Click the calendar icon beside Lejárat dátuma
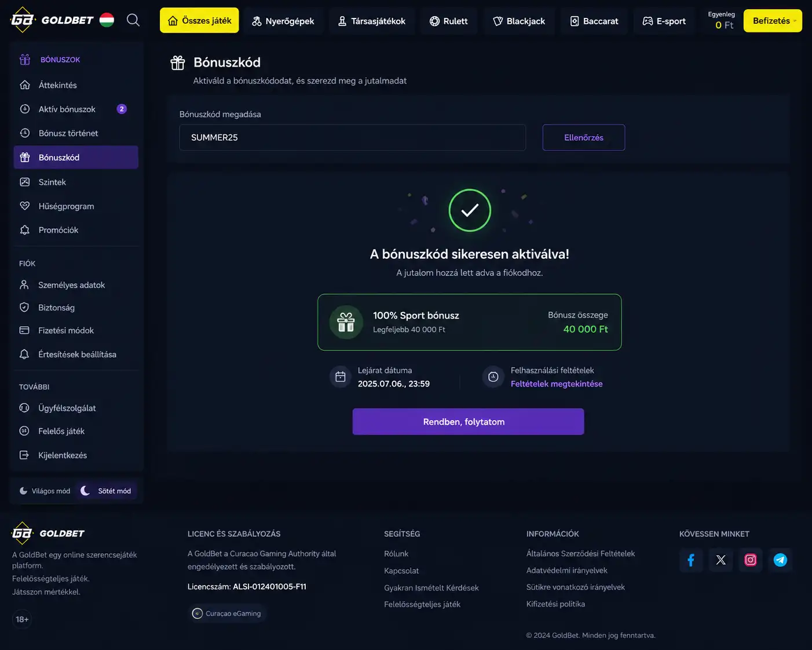 point(341,377)
